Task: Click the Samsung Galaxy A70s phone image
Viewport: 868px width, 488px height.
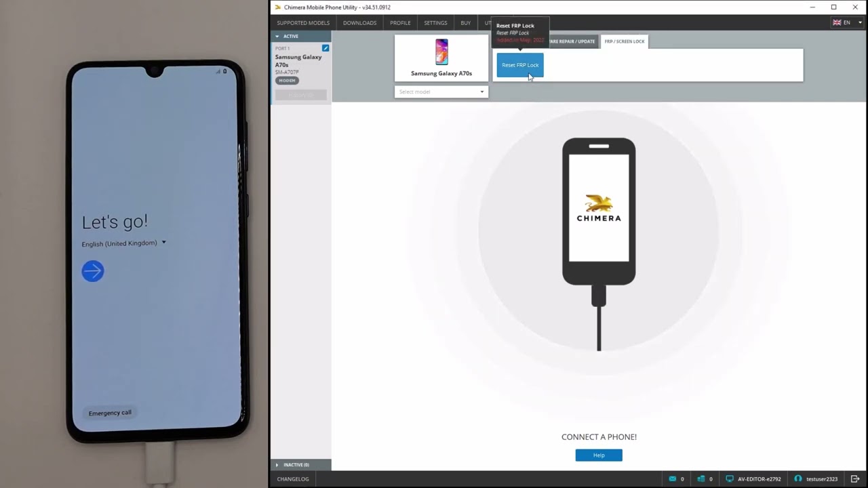Action: click(x=441, y=52)
